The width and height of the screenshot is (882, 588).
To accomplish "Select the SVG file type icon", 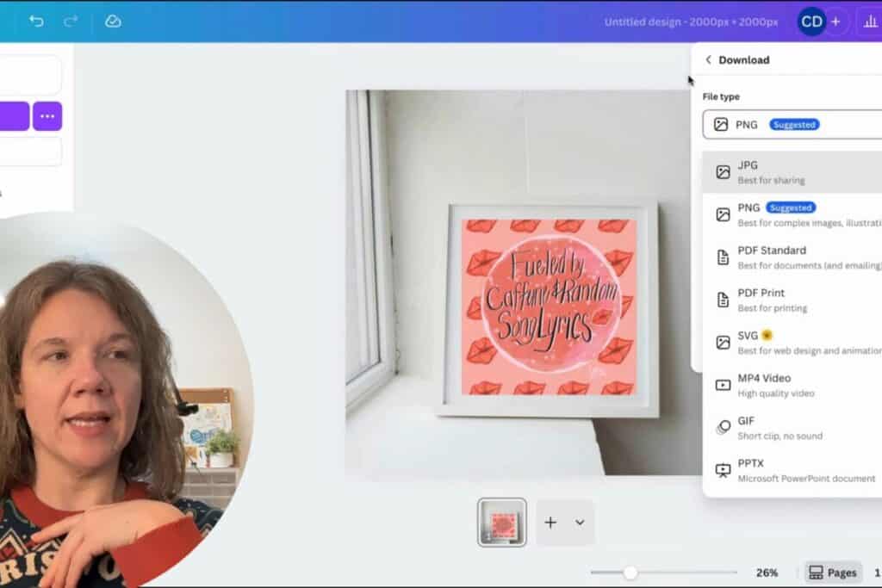I will (724, 341).
